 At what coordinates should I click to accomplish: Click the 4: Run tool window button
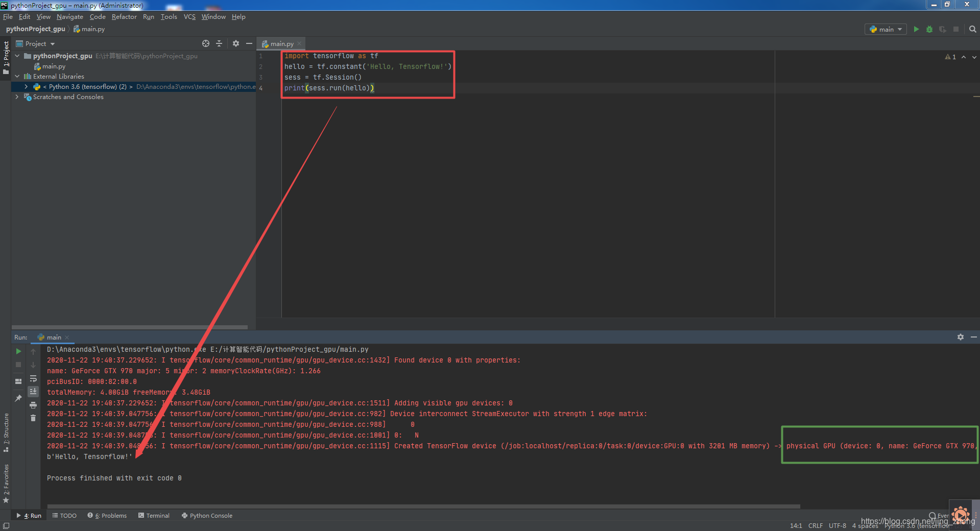click(x=29, y=516)
